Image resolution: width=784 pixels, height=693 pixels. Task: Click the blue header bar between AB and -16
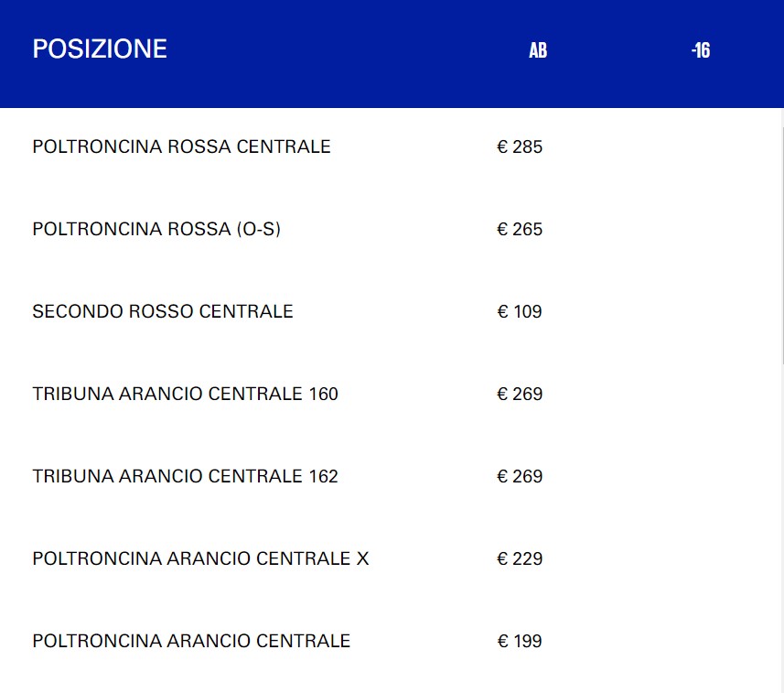point(619,51)
